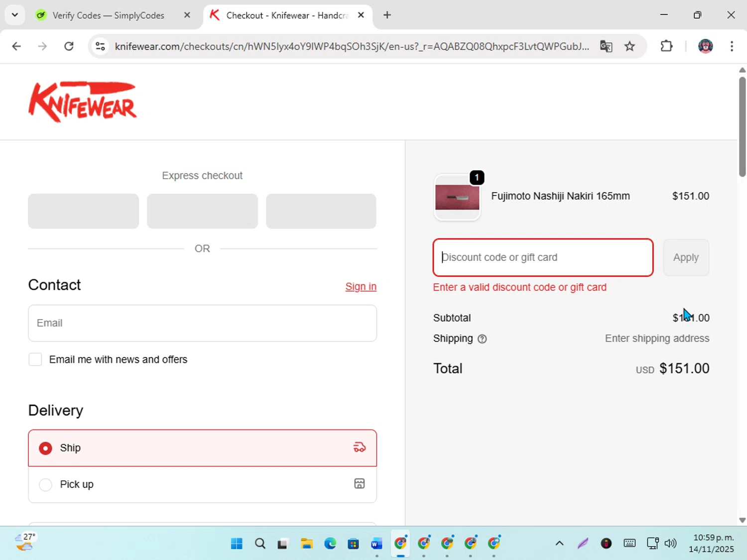This screenshot has width=747, height=560.
Task: Select the Ship delivery option
Action: (202, 448)
